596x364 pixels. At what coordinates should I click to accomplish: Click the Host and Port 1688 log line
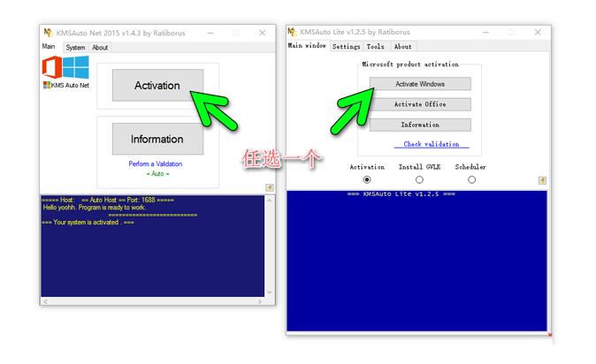[x=108, y=200]
